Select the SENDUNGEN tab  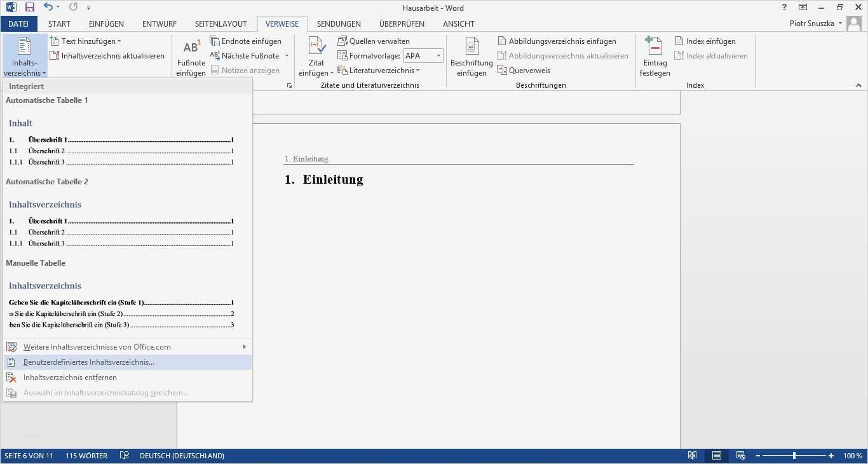(x=339, y=24)
